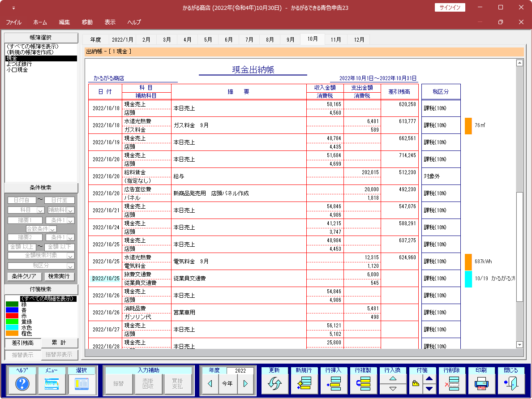This screenshot has height=399, width=532.
Task: Click the 付箋 sticky note icon
Action: coord(416,384)
